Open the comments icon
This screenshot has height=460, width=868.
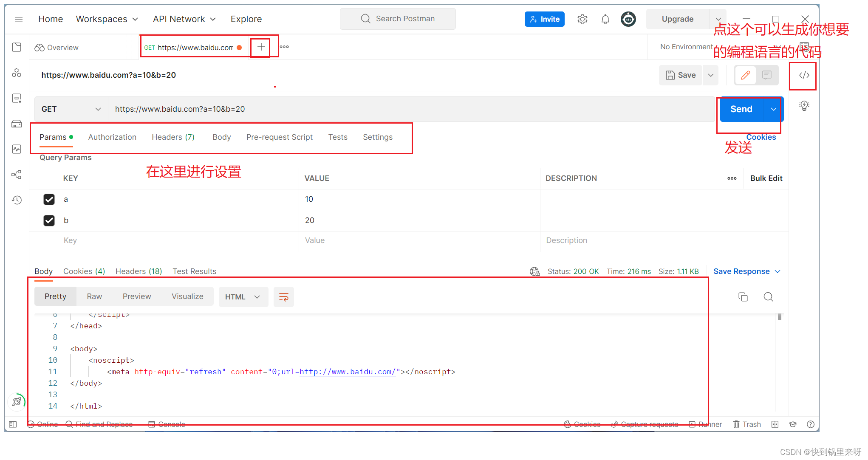click(x=767, y=75)
